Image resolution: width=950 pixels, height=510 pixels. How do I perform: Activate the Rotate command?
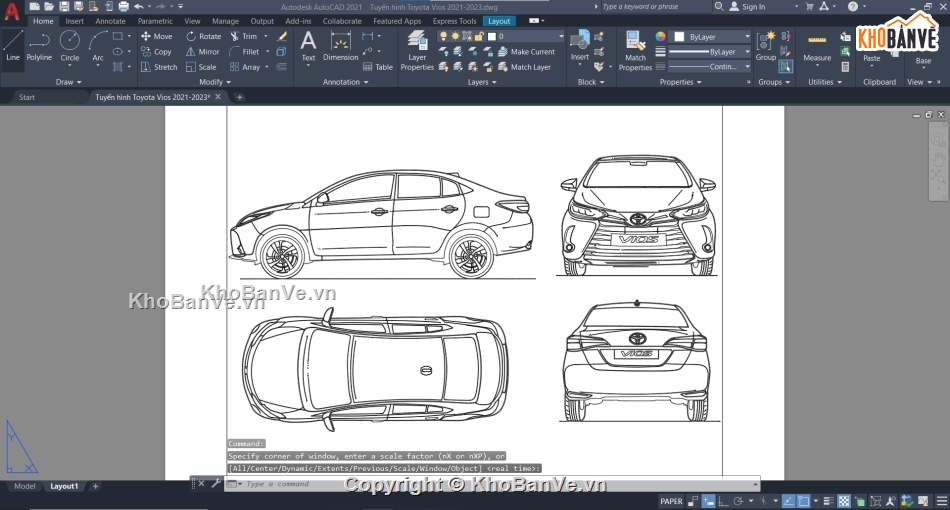[204, 36]
